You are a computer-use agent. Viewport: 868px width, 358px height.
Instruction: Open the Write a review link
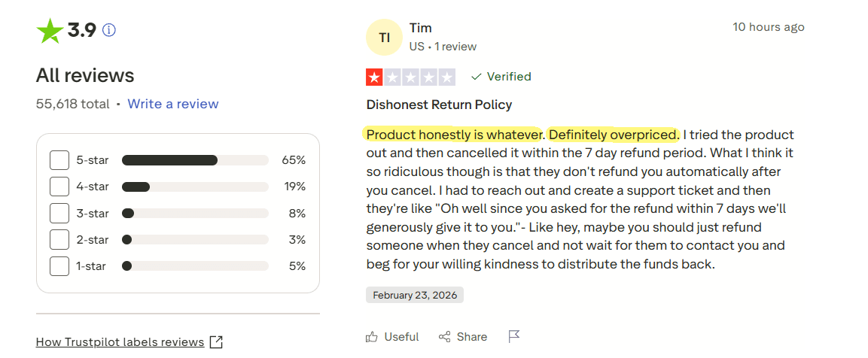pyautogui.click(x=172, y=104)
